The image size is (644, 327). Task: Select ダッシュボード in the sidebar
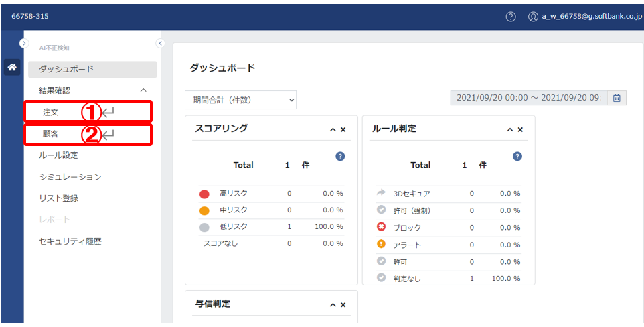[x=92, y=69]
